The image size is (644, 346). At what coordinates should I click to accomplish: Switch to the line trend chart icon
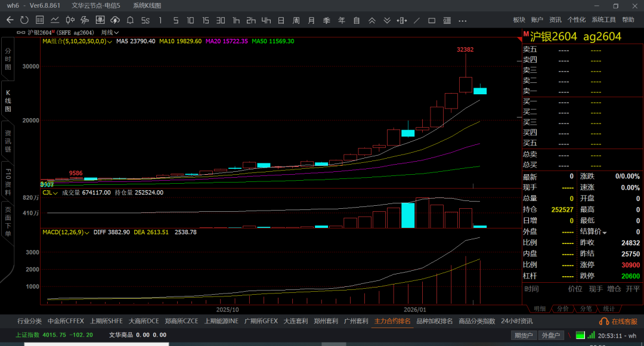pos(54,20)
